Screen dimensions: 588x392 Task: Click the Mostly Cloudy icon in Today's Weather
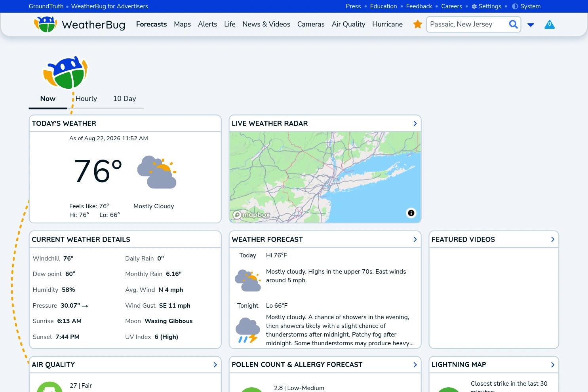[157, 172]
